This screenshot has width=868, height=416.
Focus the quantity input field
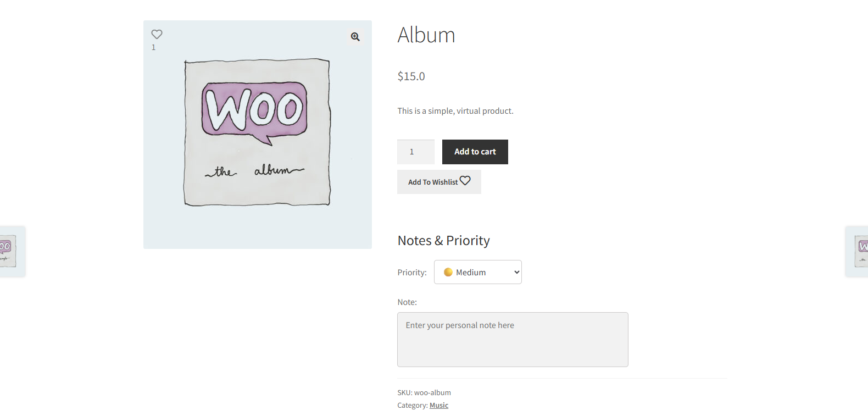tap(416, 152)
